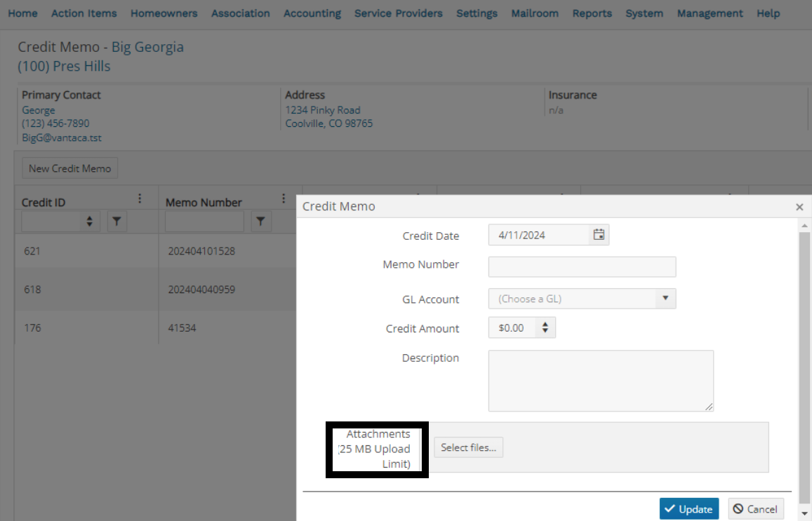Open the Management menu
The width and height of the screenshot is (812, 521).
coord(710,13)
